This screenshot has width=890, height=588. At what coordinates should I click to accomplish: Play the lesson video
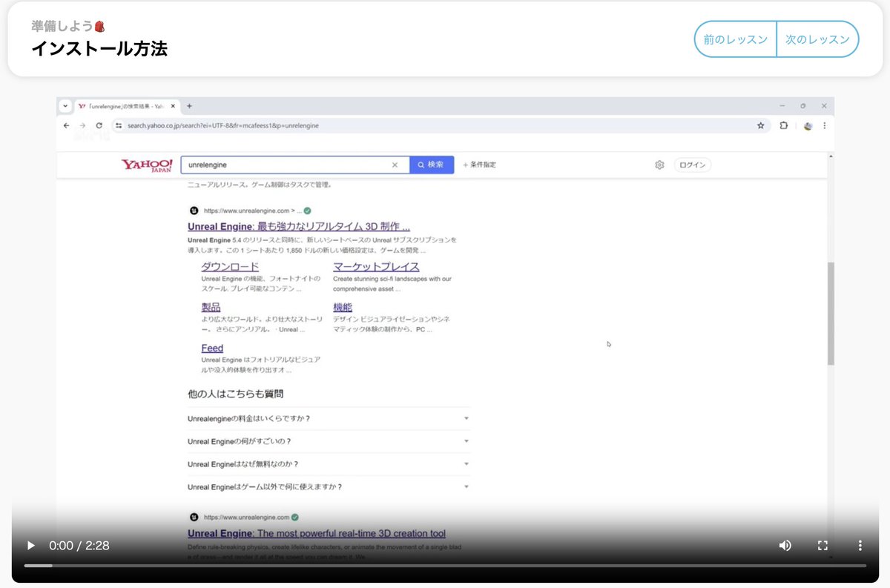tap(30, 545)
